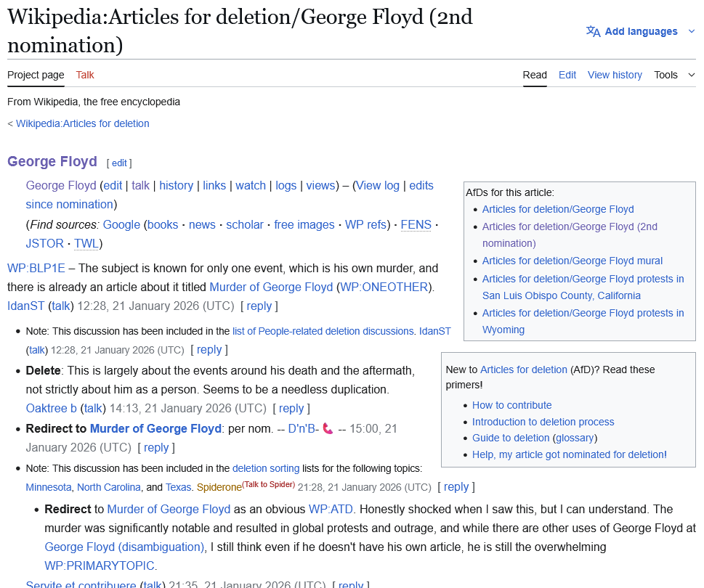
Task: Open George Floyd protests in Wyoming AfD
Action: pyautogui.click(x=583, y=321)
